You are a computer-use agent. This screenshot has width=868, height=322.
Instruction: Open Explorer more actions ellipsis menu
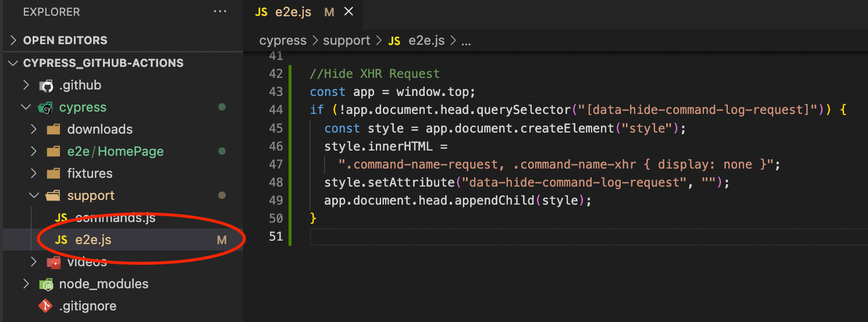[220, 12]
